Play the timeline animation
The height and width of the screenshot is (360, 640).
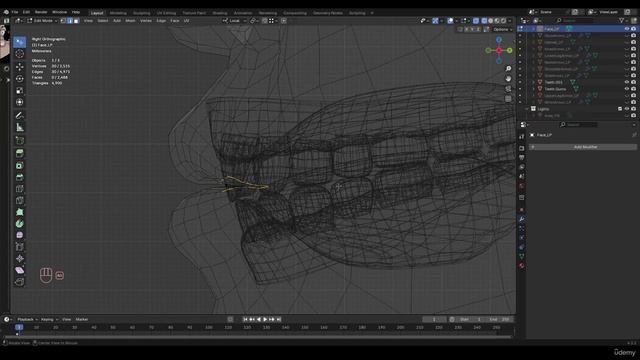pos(265,319)
